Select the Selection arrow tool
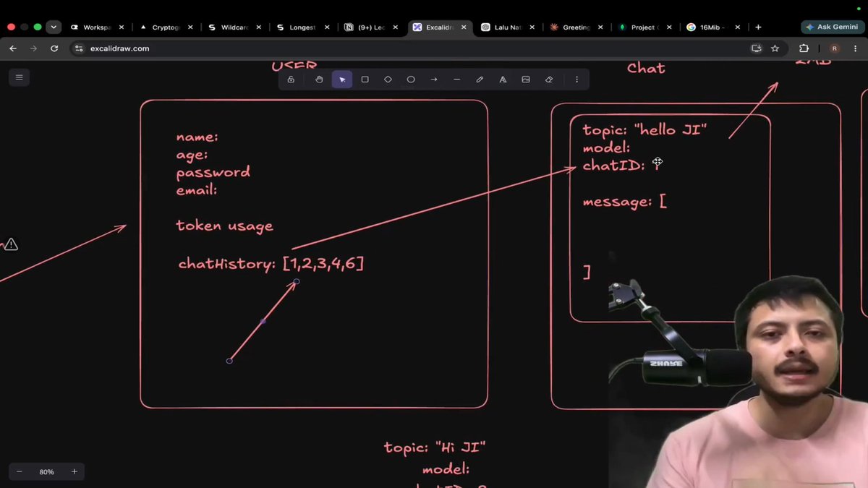This screenshot has height=488, width=868. click(342, 80)
